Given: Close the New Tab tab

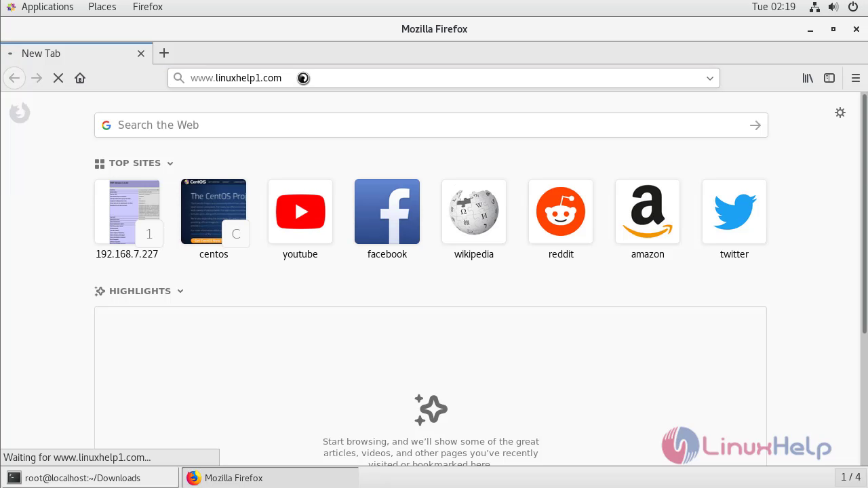Looking at the screenshot, I should click(141, 54).
